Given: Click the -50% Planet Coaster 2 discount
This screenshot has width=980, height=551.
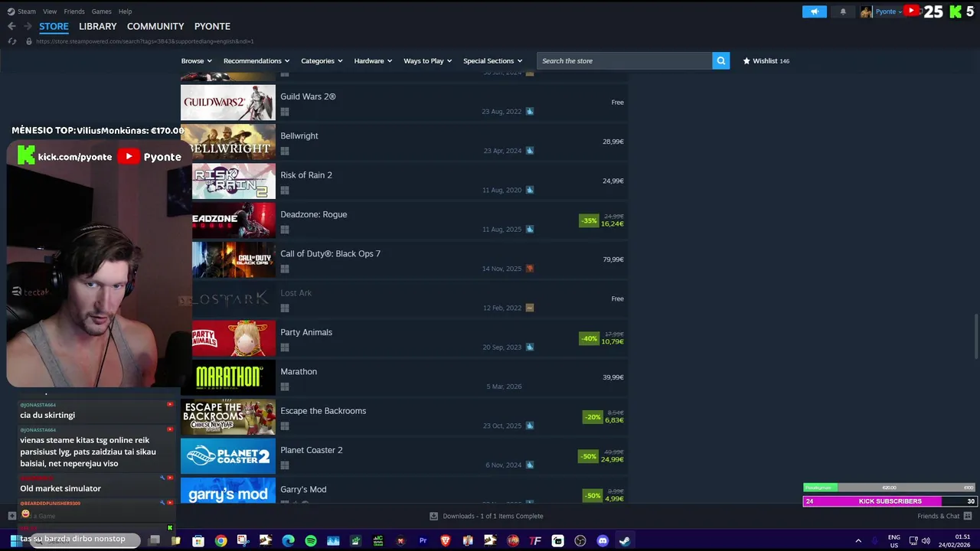Looking at the screenshot, I should (x=588, y=456).
